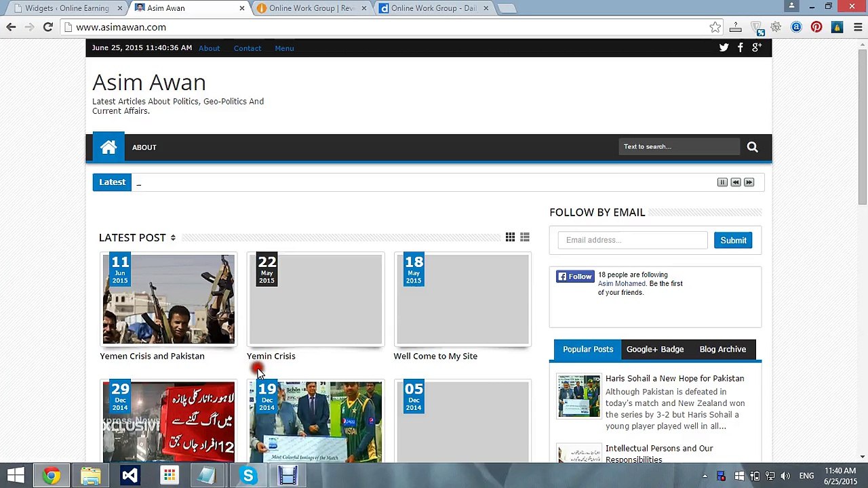Open Visual Studio from the taskbar

pyautogui.click(x=130, y=476)
